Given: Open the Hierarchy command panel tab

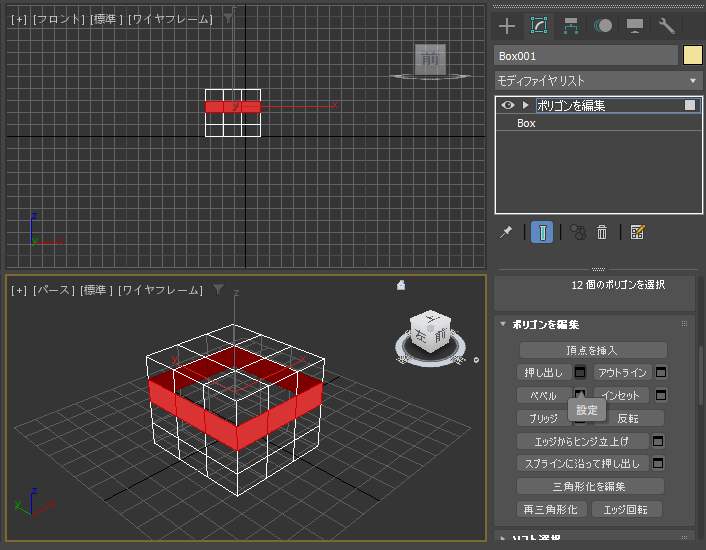Looking at the screenshot, I should [x=571, y=26].
